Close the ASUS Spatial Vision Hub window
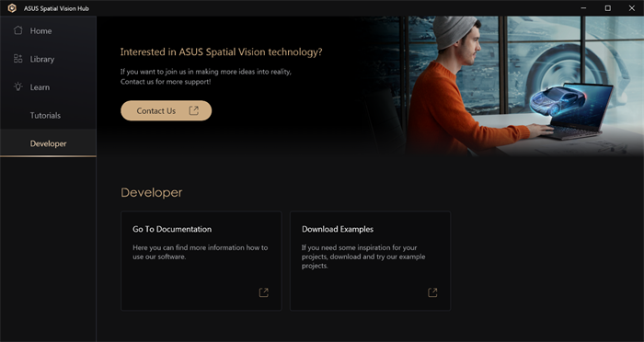This screenshot has width=644, height=342. (x=632, y=8)
